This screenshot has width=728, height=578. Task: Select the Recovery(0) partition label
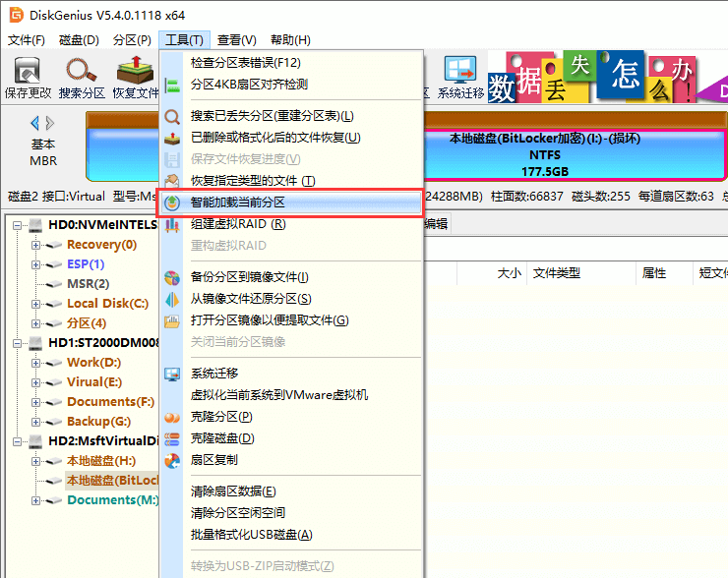click(101, 245)
